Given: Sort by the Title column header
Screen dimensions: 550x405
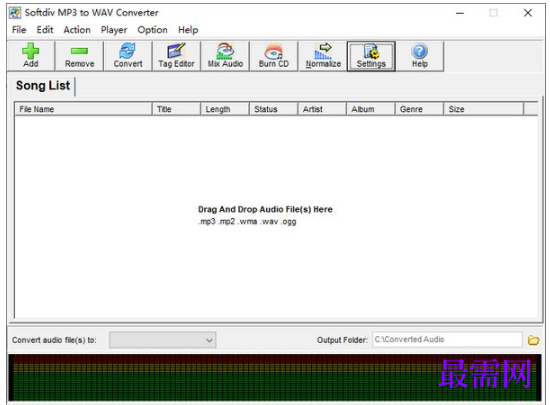Looking at the screenshot, I should [176, 109].
